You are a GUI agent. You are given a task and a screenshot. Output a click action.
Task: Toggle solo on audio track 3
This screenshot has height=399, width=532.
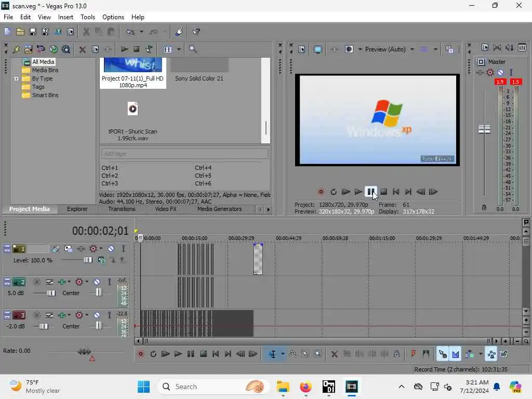tap(109, 315)
